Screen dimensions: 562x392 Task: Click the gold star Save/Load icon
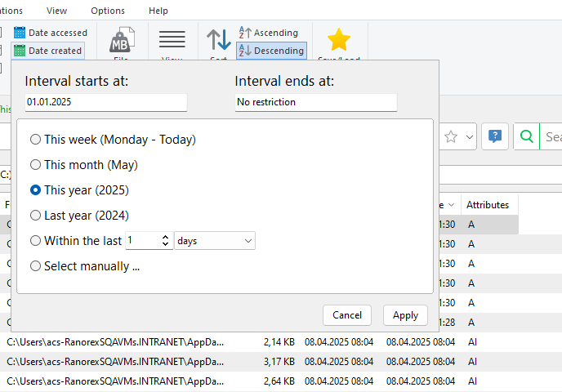(339, 39)
